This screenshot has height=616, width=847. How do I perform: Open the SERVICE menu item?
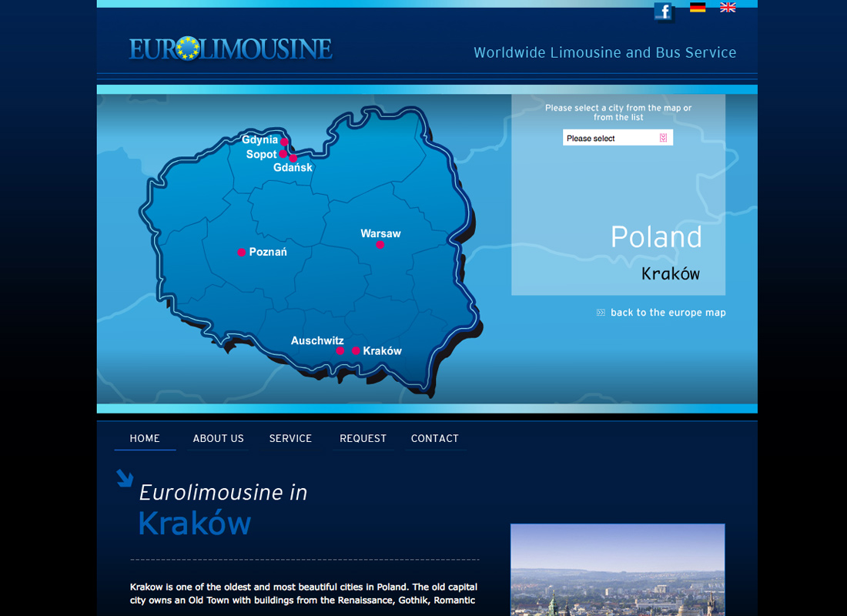pos(290,438)
